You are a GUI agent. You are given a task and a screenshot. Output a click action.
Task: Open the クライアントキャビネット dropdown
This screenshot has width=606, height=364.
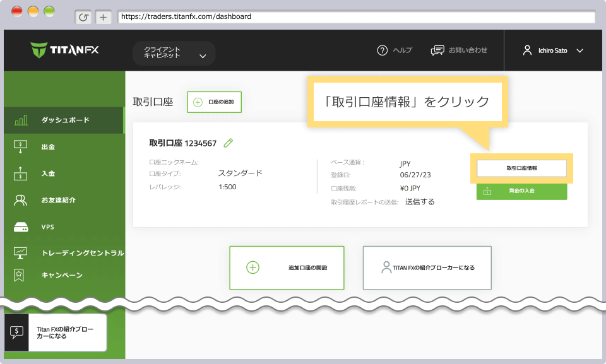[174, 53]
